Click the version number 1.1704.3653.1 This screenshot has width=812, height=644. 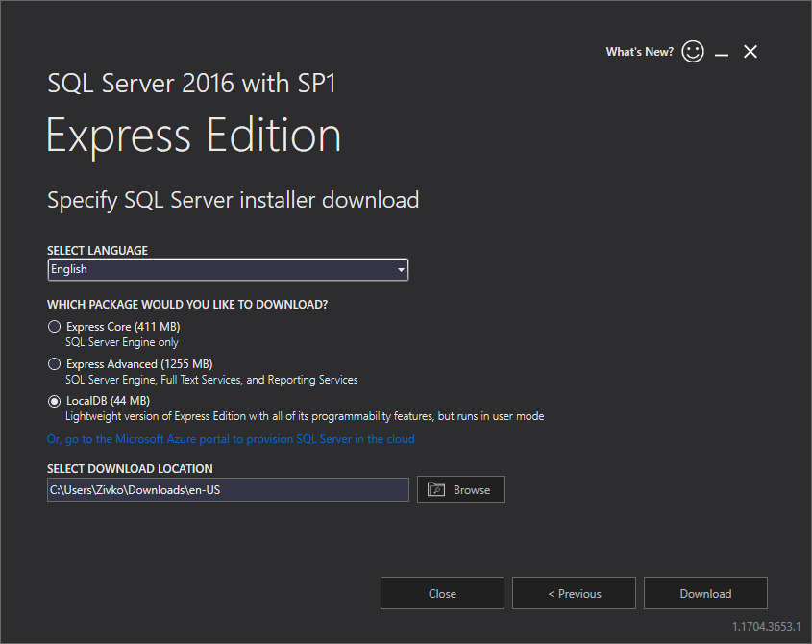pyautogui.click(x=766, y=626)
